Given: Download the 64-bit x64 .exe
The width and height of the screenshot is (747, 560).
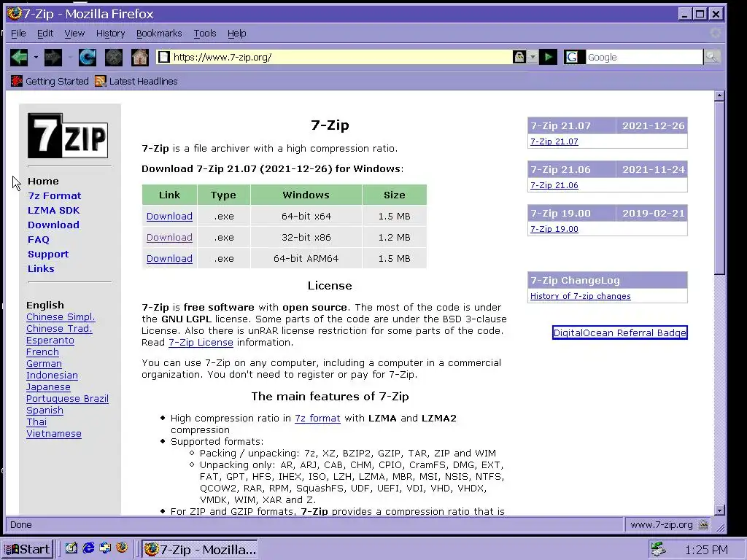Looking at the screenshot, I should 169,216.
